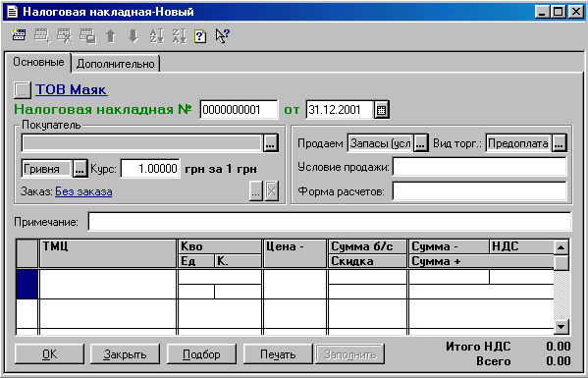Image resolution: width=588 pixels, height=378 pixels.
Task: Open the Дополнительно tab
Action: pos(116,64)
